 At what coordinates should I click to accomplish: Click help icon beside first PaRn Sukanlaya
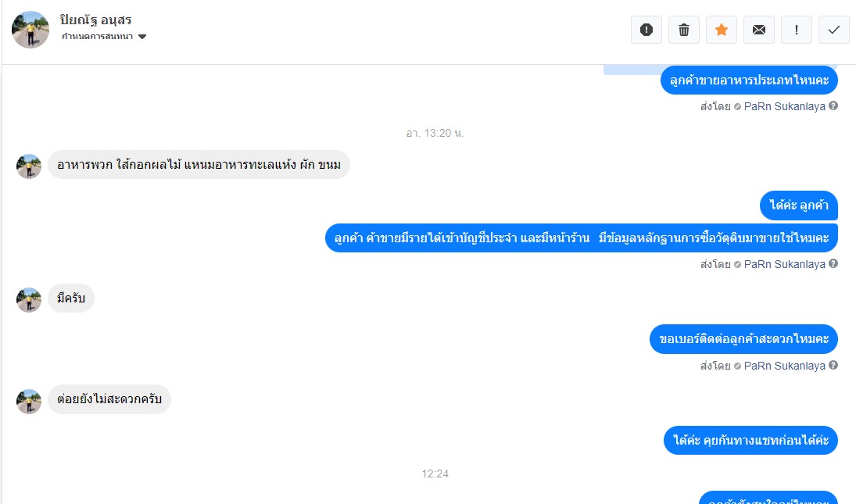[833, 105]
